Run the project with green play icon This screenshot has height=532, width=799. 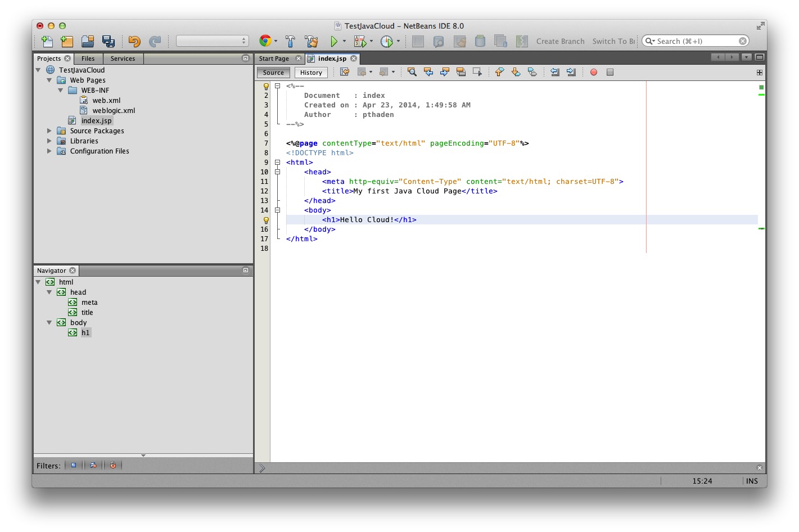coord(334,41)
